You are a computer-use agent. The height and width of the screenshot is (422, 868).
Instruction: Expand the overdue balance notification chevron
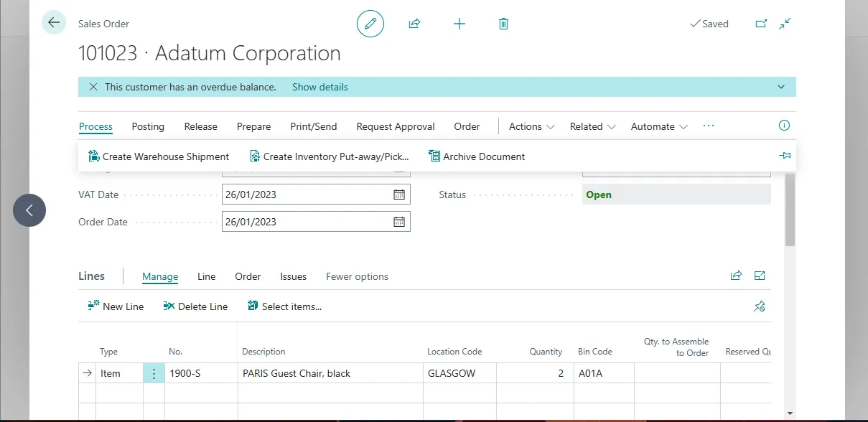tap(781, 87)
